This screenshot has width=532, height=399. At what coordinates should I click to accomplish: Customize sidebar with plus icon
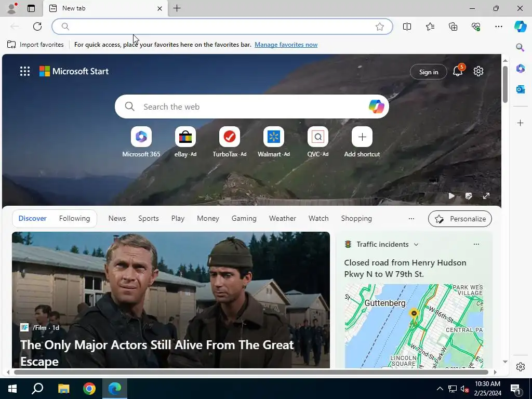520,123
